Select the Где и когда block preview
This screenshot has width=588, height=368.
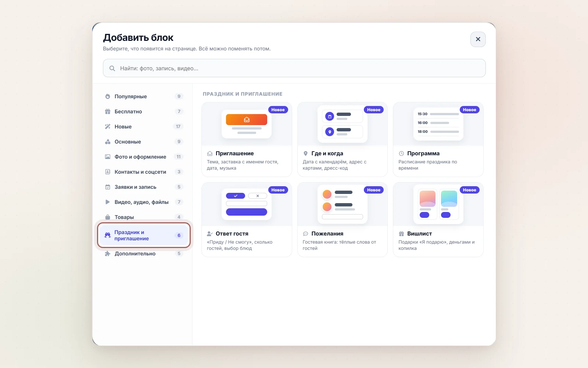pyautogui.click(x=342, y=124)
